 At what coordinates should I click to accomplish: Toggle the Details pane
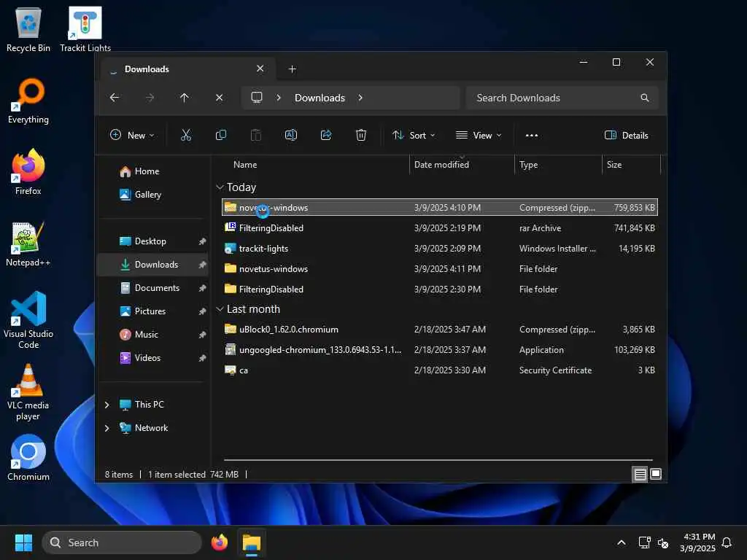pos(626,135)
